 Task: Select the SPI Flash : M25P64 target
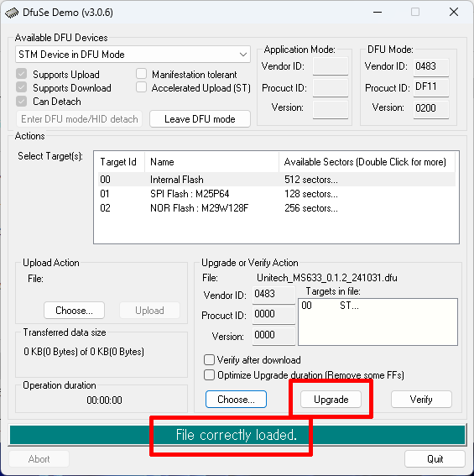coord(277,194)
